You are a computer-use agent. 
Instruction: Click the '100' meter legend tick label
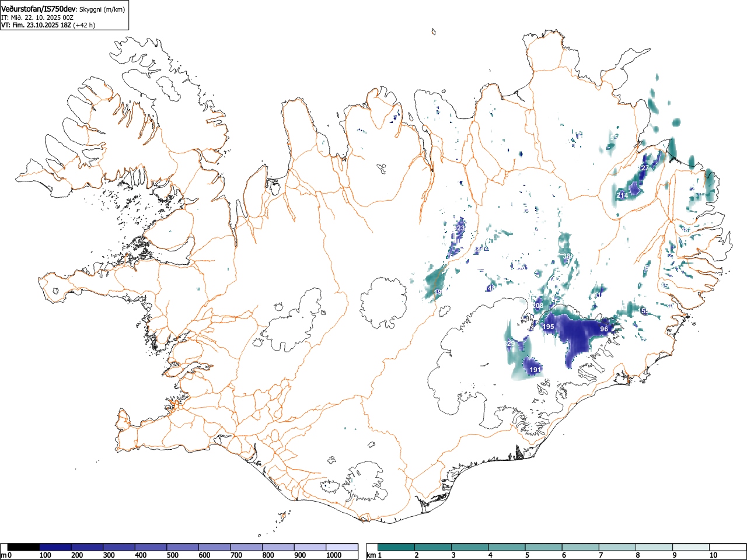tap(45, 555)
